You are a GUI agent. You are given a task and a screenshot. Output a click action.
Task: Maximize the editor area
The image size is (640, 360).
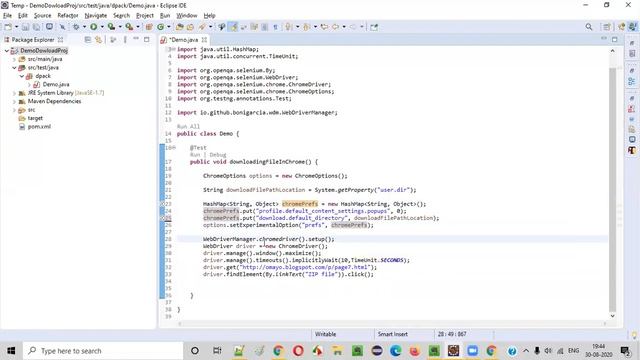click(x=615, y=39)
